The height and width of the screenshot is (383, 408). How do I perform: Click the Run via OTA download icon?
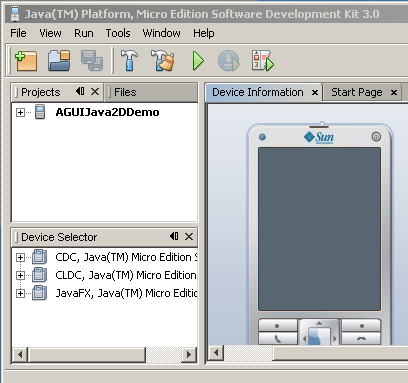pos(229,61)
